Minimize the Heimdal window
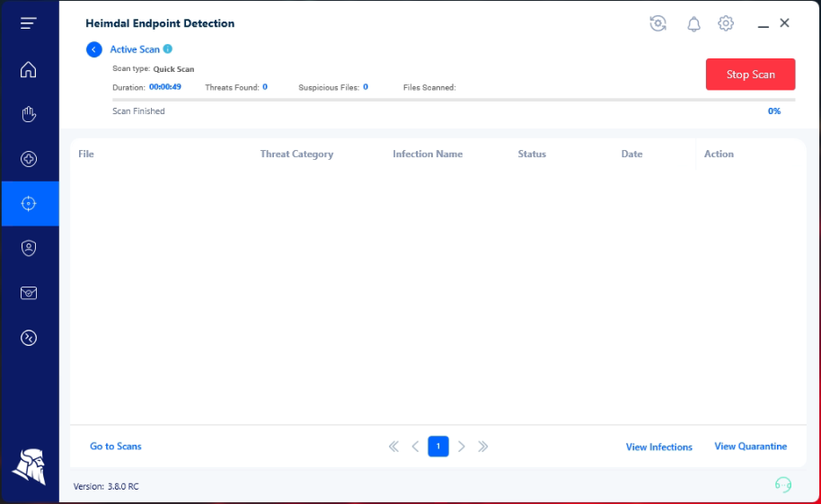Screen dimensions: 821x504 coord(763,26)
